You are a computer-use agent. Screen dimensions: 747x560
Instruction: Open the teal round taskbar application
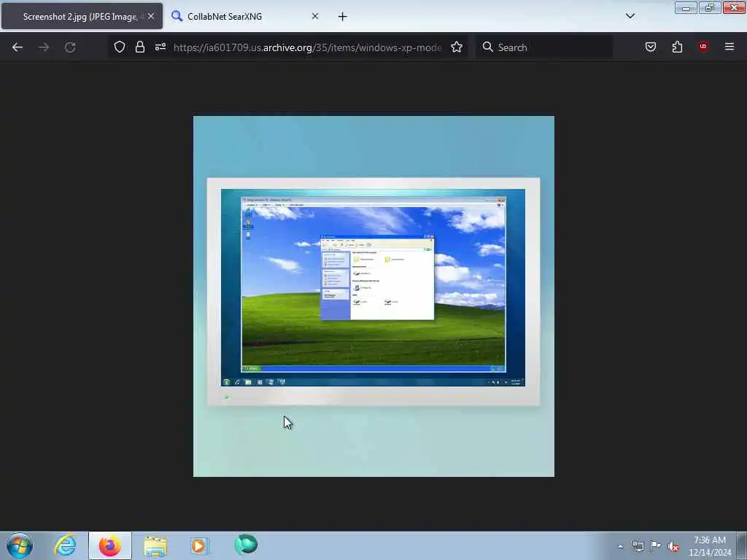pos(246,545)
